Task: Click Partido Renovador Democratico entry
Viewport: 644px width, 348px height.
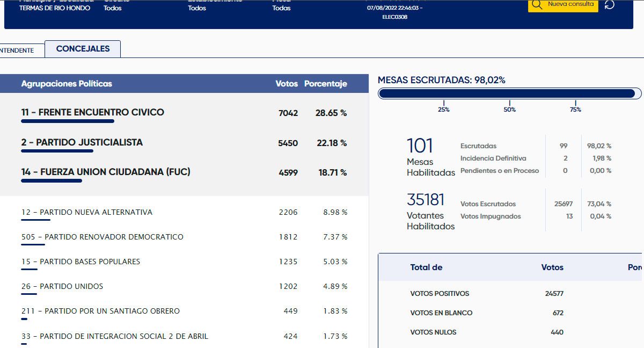Action: point(102,237)
